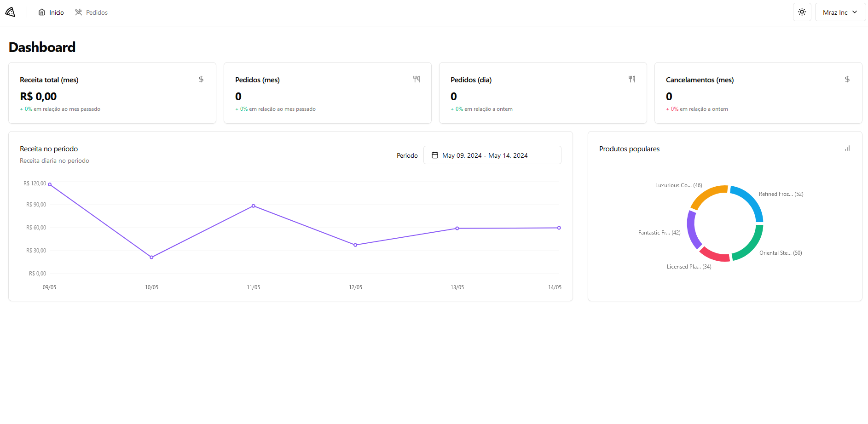Click the utensils icon beside Pedidos

[x=78, y=12]
